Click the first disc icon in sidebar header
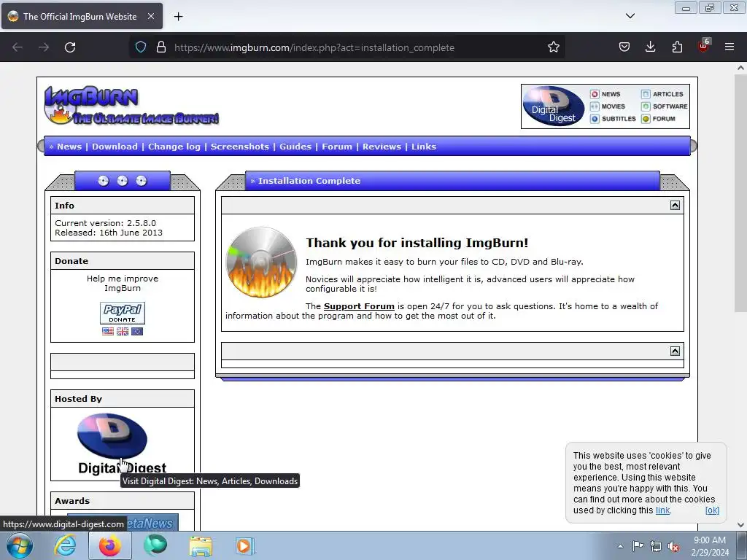The height and width of the screenshot is (560, 747). tap(104, 181)
